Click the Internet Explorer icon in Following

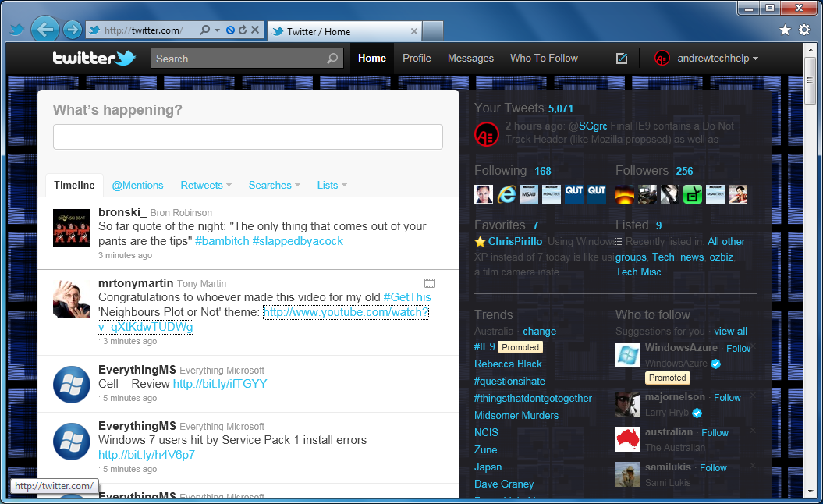click(x=506, y=194)
